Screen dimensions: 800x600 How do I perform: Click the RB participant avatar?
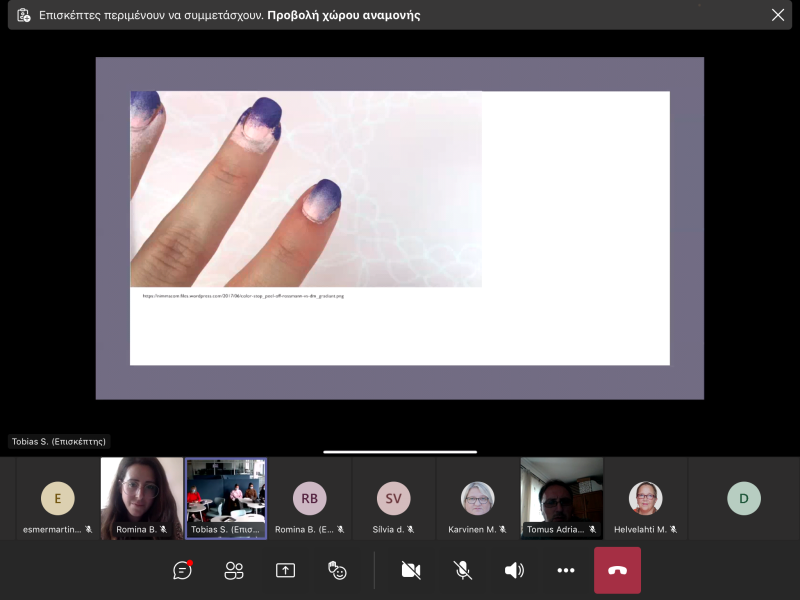coord(309,497)
